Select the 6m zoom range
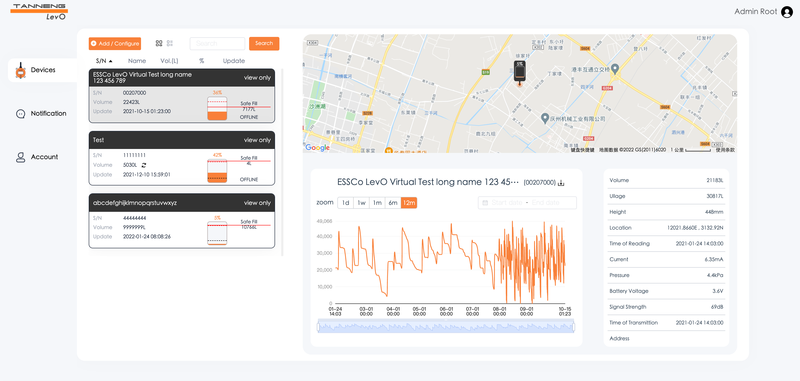The image size is (800, 381). click(x=393, y=202)
